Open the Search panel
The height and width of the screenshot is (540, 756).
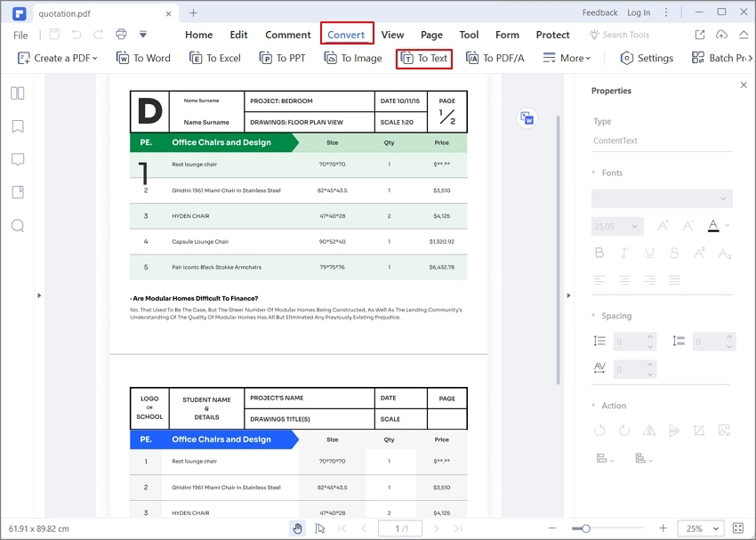(x=18, y=226)
